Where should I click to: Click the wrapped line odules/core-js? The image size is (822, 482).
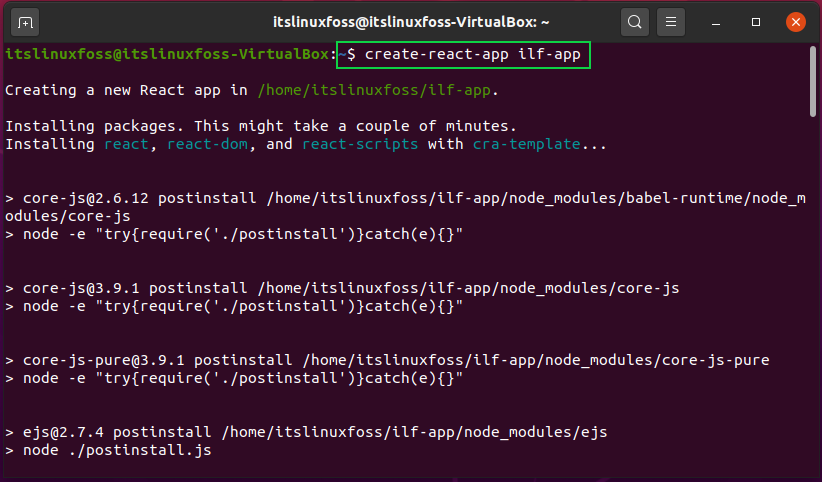(x=68, y=216)
